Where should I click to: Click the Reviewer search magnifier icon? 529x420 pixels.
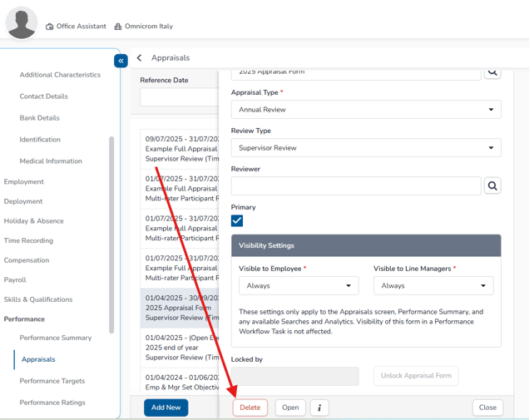(492, 186)
